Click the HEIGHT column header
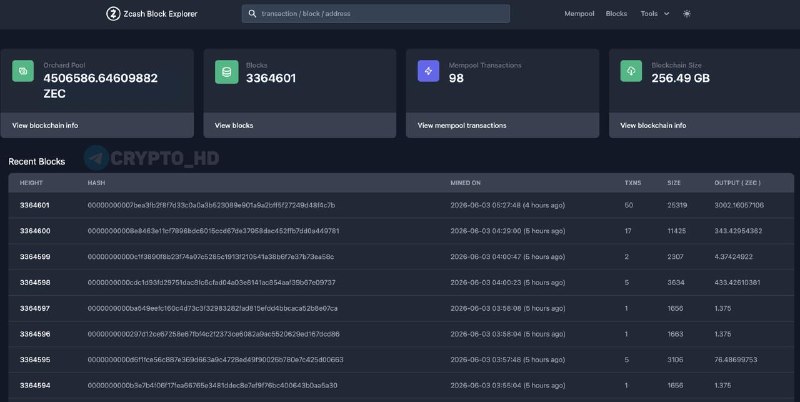The height and width of the screenshot is (402, 800). pos(31,183)
